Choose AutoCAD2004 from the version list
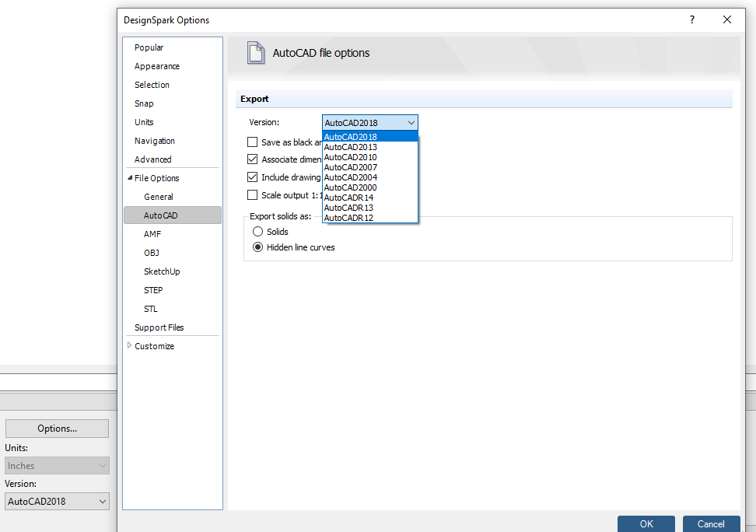 coord(369,177)
